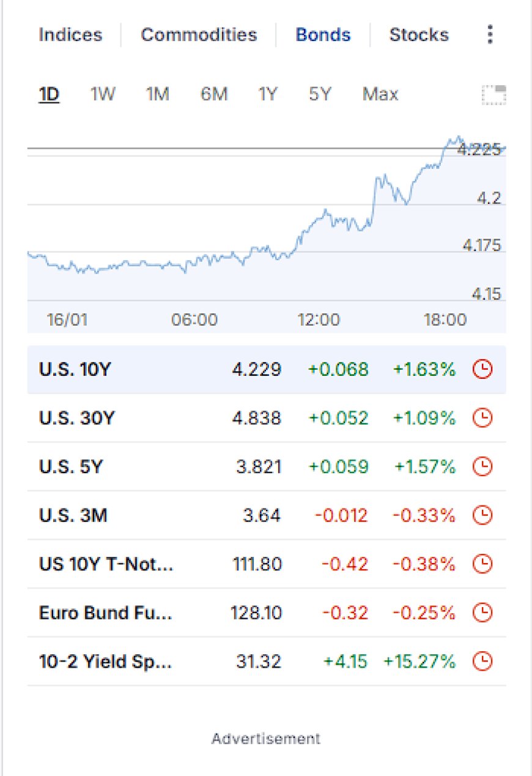Select the 1W chart timeframe
This screenshot has height=776, width=532.
tap(103, 94)
